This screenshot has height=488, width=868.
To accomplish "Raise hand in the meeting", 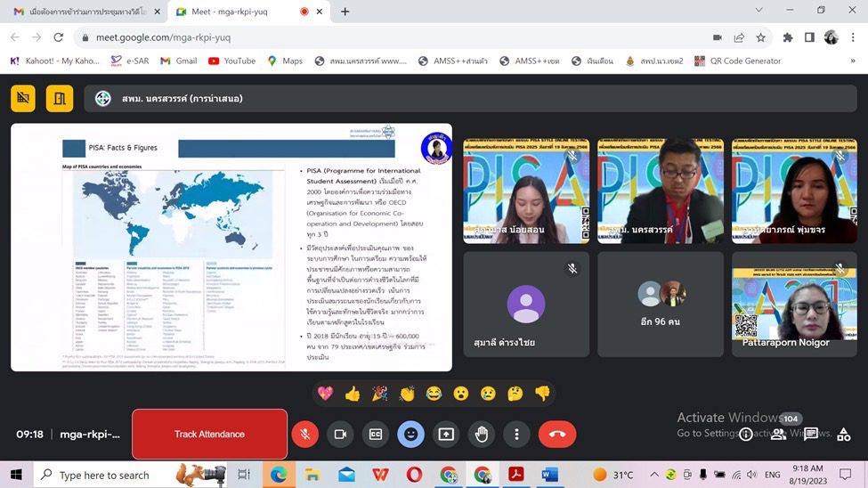I will (482, 435).
